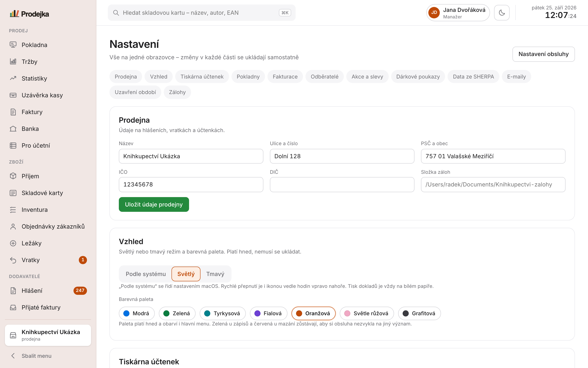
Task: Open Inventura via the checklist icon
Action: (x=13, y=210)
